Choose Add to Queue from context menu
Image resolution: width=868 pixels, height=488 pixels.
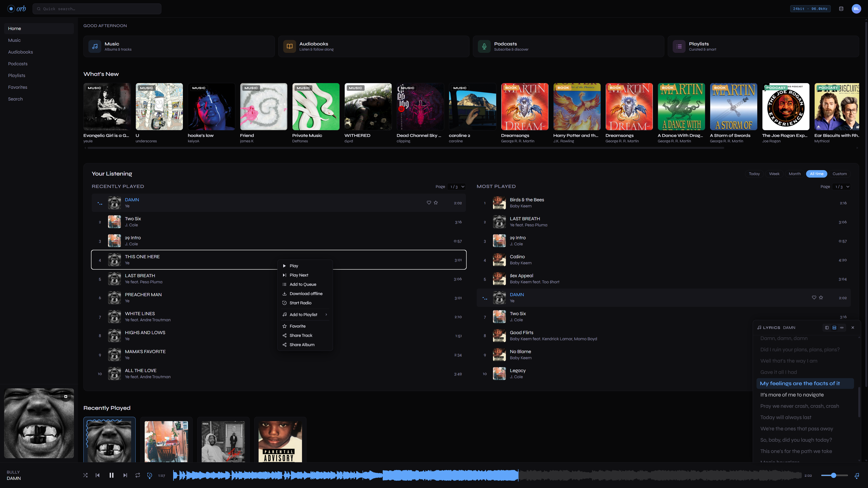click(x=303, y=284)
